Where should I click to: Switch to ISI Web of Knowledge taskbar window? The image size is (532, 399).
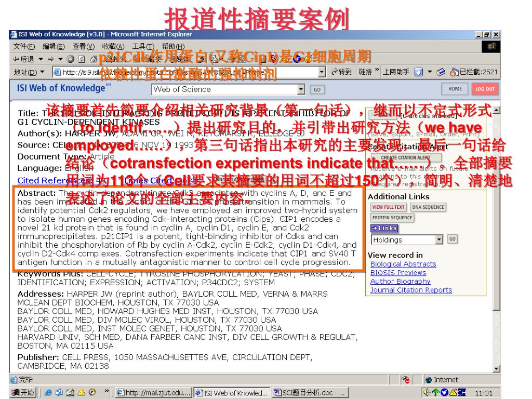point(232,393)
